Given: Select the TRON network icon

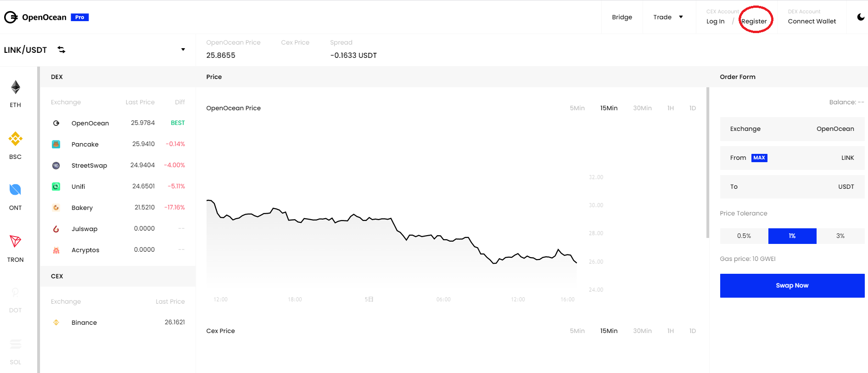Looking at the screenshot, I should click(x=15, y=241).
